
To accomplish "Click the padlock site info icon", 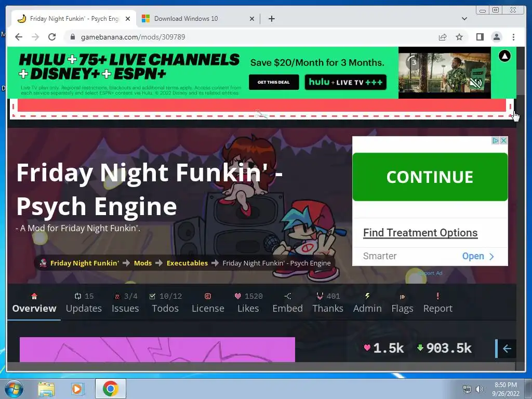I will pyautogui.click(x=72, y=37).
